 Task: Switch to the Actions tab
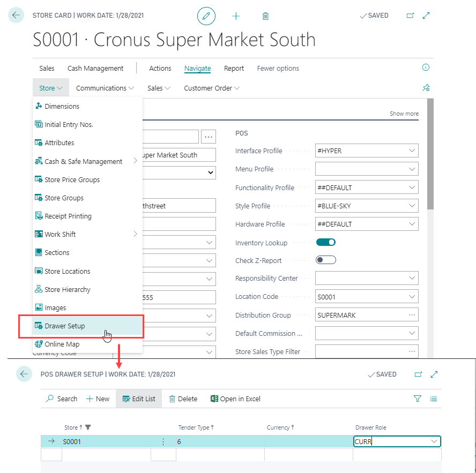coord(160,68)
